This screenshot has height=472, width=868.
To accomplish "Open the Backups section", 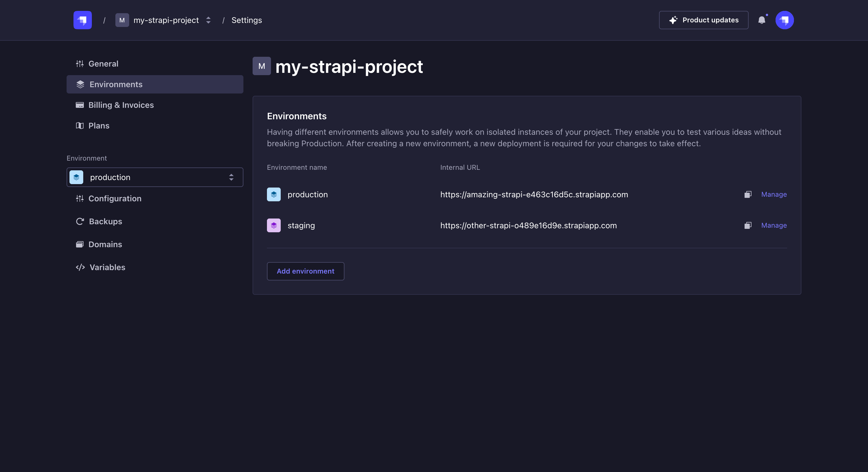I will pyautogui.click(x=155, y=222).
